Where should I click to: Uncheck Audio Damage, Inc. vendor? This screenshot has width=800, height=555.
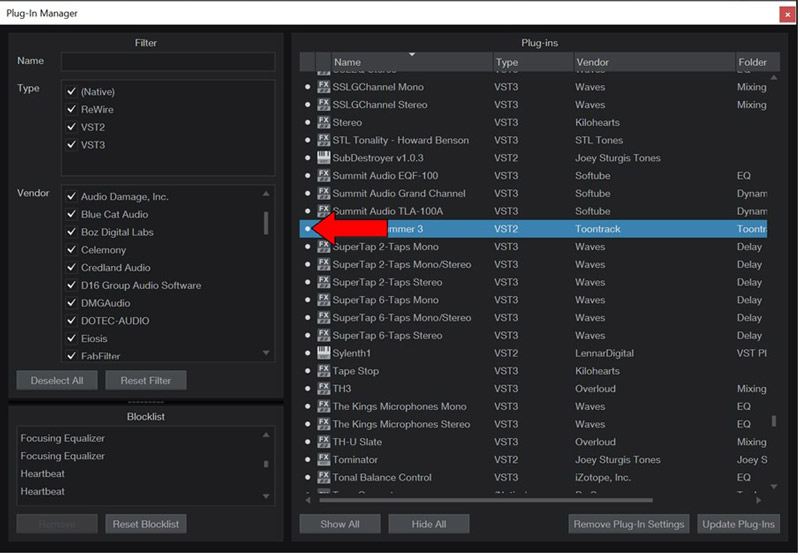71,196
